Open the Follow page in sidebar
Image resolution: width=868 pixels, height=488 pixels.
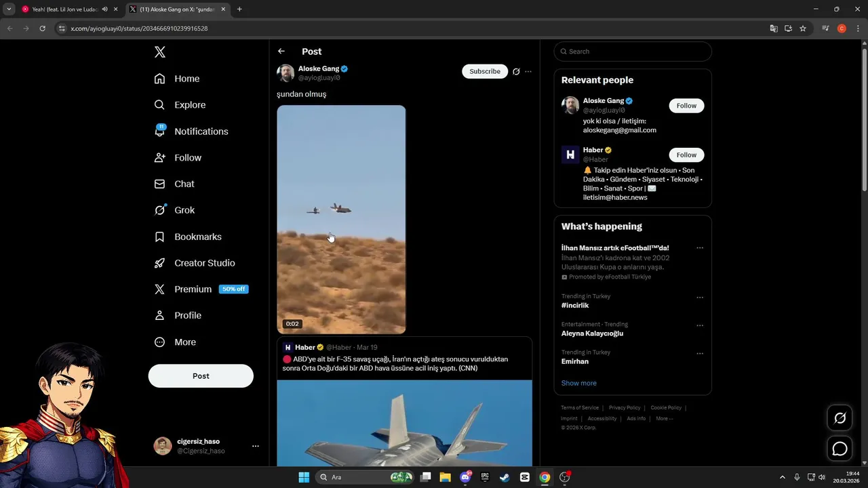tap(178, 157)
